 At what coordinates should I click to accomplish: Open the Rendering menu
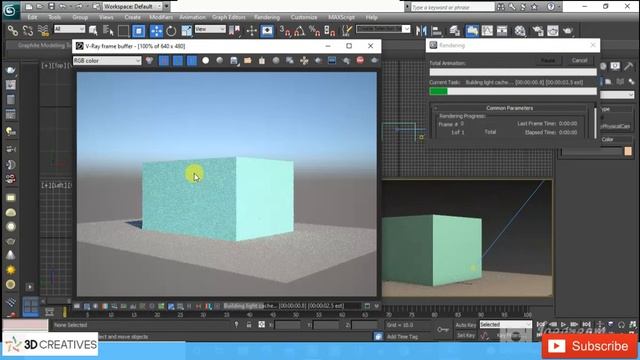tap(267, 17)
